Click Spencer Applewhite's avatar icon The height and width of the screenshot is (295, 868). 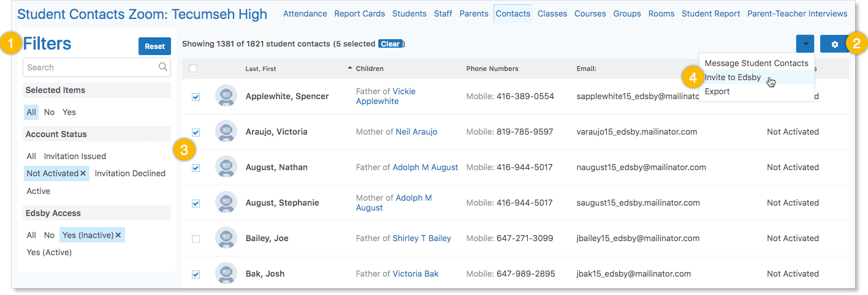coord(226,96)
